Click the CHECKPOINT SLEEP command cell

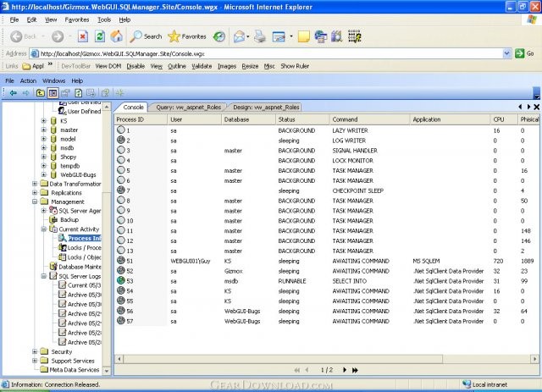357,190
